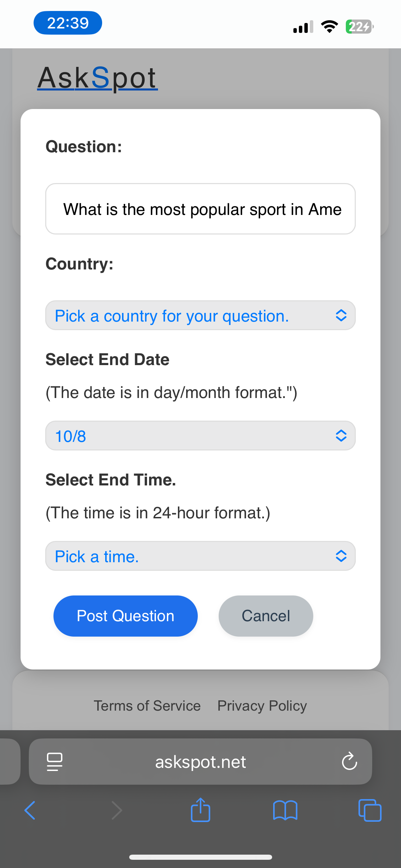Open the country picker dropdown

(x=200, y=315)
